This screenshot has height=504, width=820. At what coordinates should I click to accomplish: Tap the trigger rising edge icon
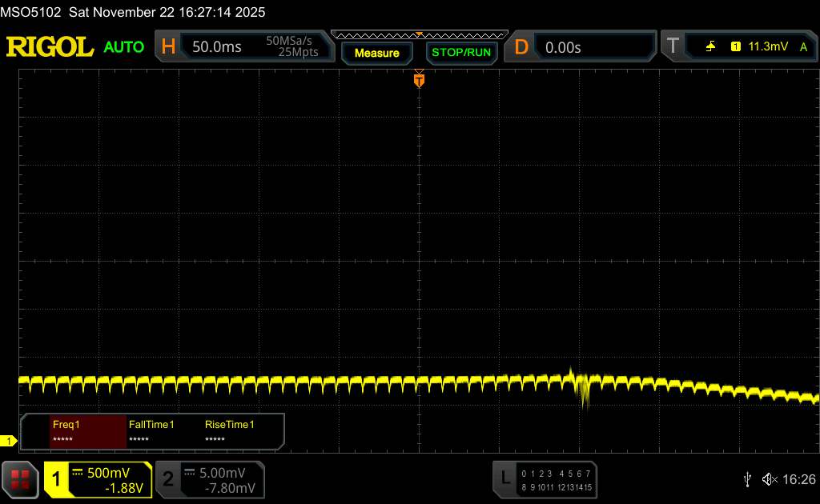710,47
